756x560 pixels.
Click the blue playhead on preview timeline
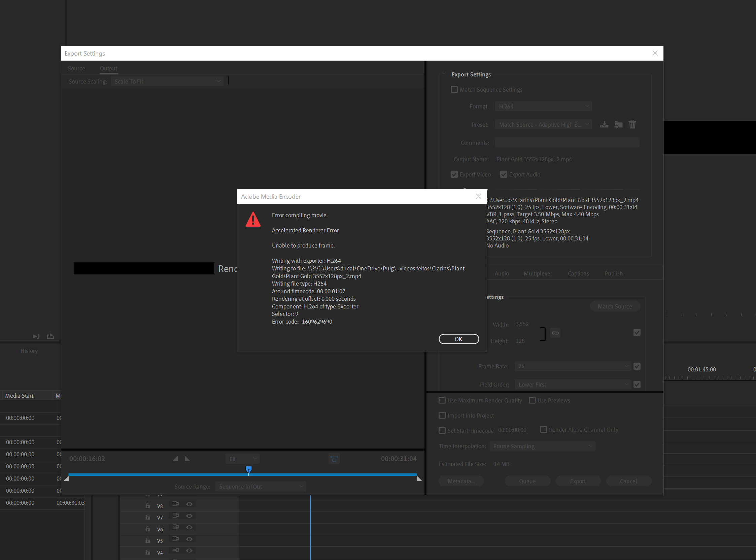click(x=249, y=469)
